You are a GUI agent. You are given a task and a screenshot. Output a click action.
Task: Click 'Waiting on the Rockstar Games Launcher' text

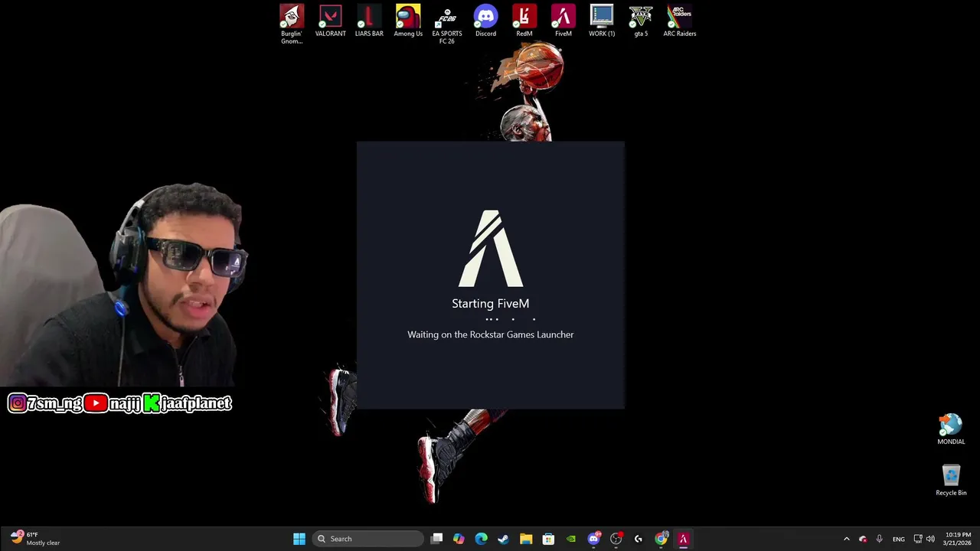click(x=490, y=334)
